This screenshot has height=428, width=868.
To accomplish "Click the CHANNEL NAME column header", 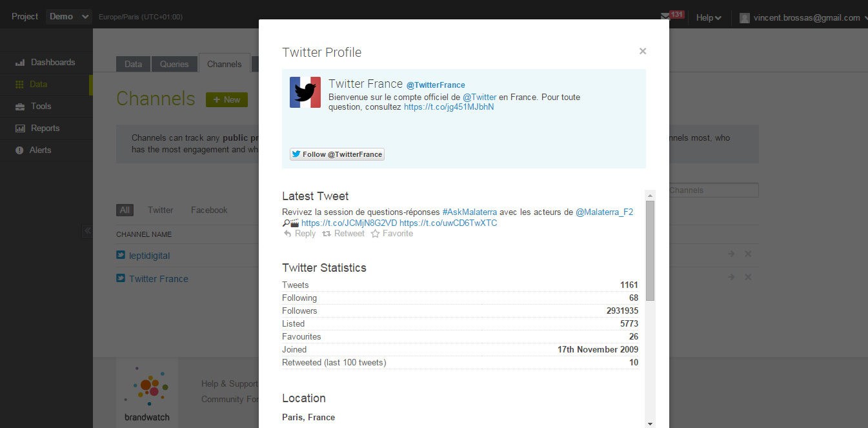I will 144,234.
